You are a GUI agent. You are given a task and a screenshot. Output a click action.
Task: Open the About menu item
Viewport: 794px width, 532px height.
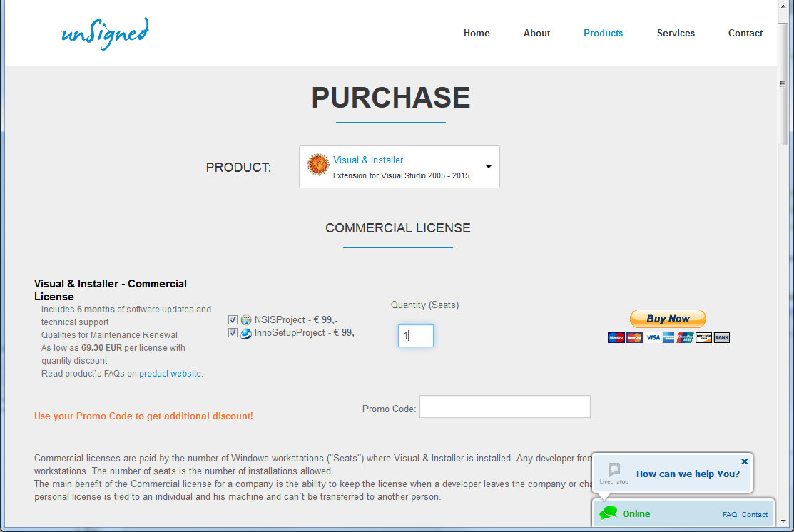click(536, 33)
